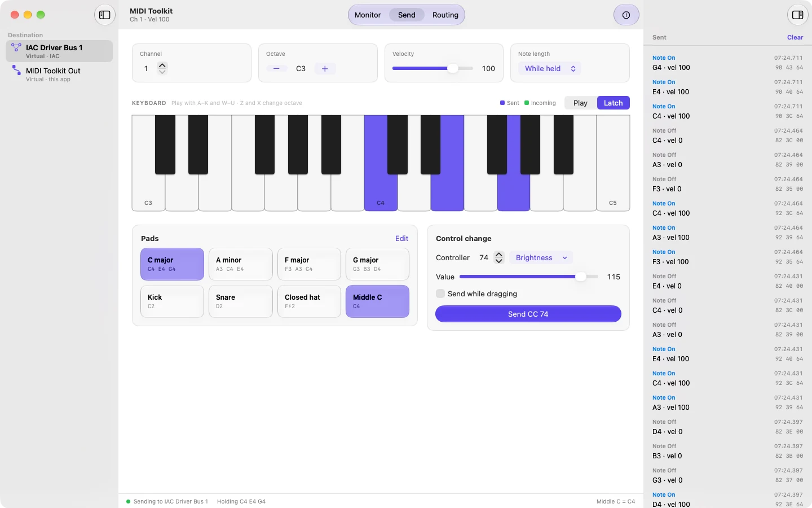Select Latch keyboard mode

(613, 103)
